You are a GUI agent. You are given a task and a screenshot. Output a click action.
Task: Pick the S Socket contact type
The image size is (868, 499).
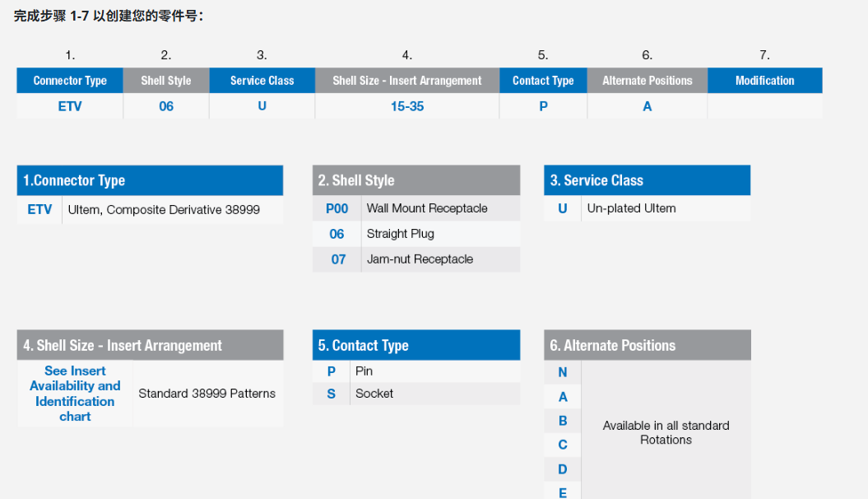332,394
